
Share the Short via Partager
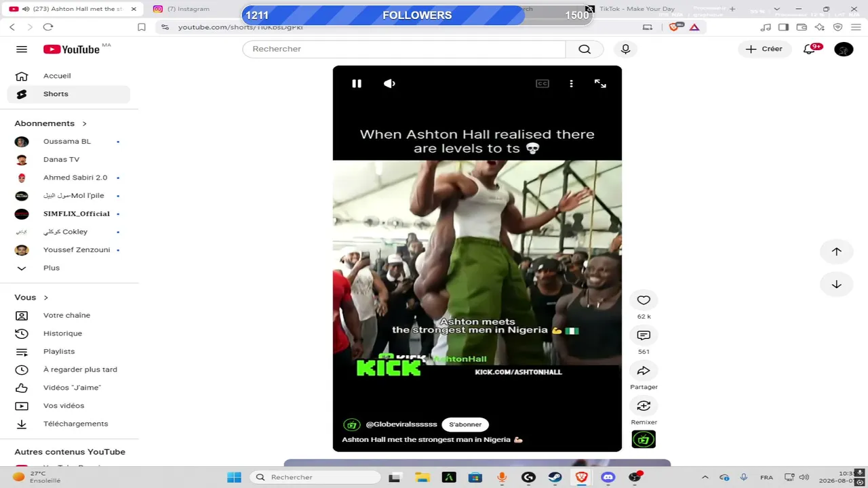tap(644, 371)
